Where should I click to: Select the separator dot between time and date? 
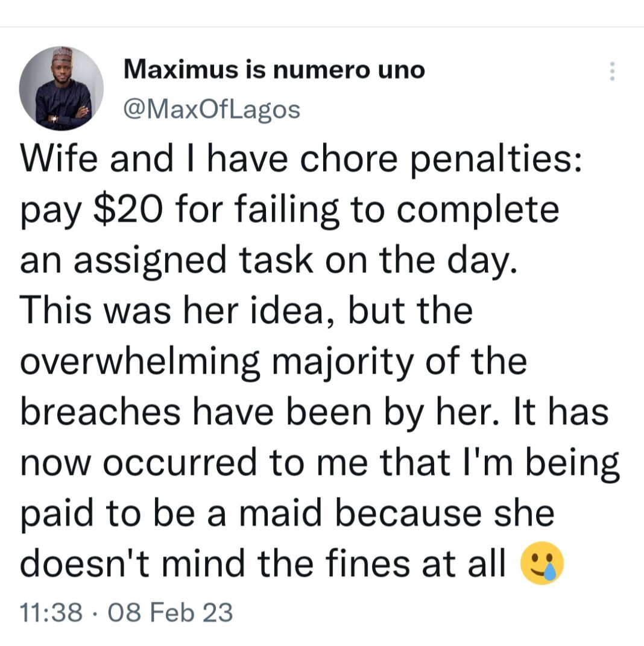click(95, 613)
